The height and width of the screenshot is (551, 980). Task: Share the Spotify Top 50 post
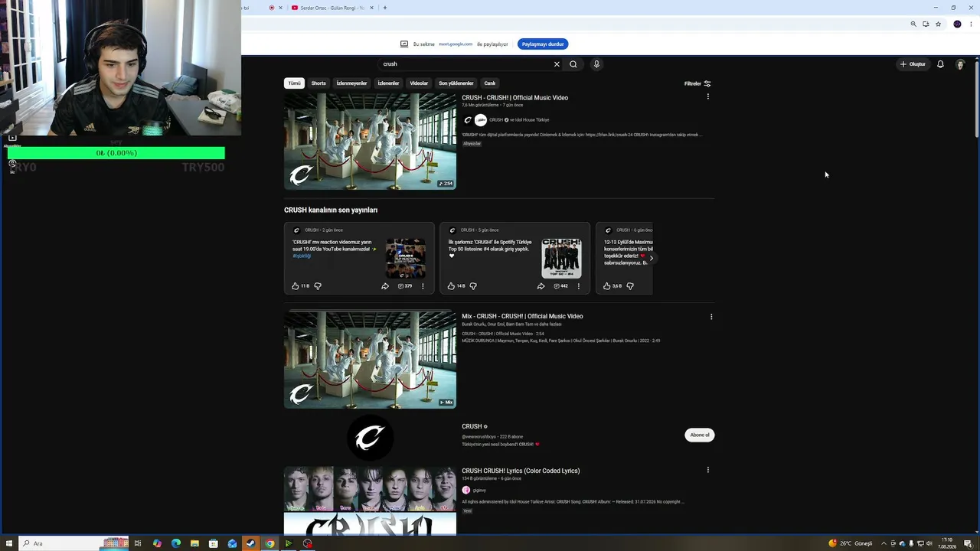(541, 286)
